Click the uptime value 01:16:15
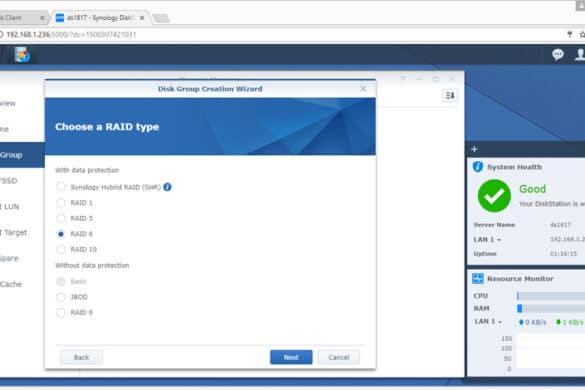The width and height of the screenshot is (585, 390). click(563, 254)
